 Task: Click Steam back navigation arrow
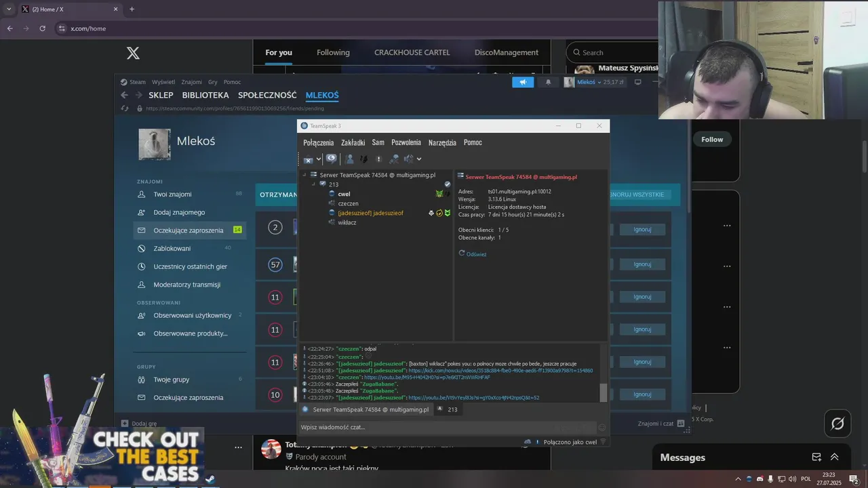click(124, 96)
